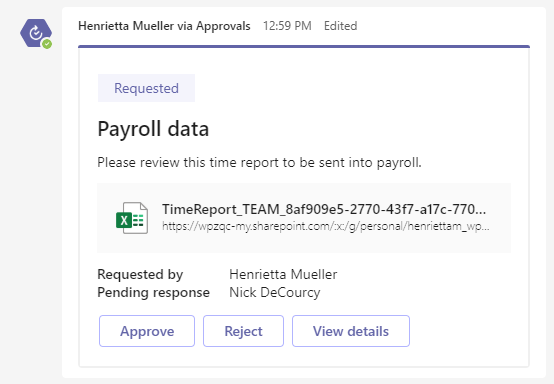Open the TimeReport_TEAM file name link
The height and width of the screenshot is (384, 554).
[324, 209]
